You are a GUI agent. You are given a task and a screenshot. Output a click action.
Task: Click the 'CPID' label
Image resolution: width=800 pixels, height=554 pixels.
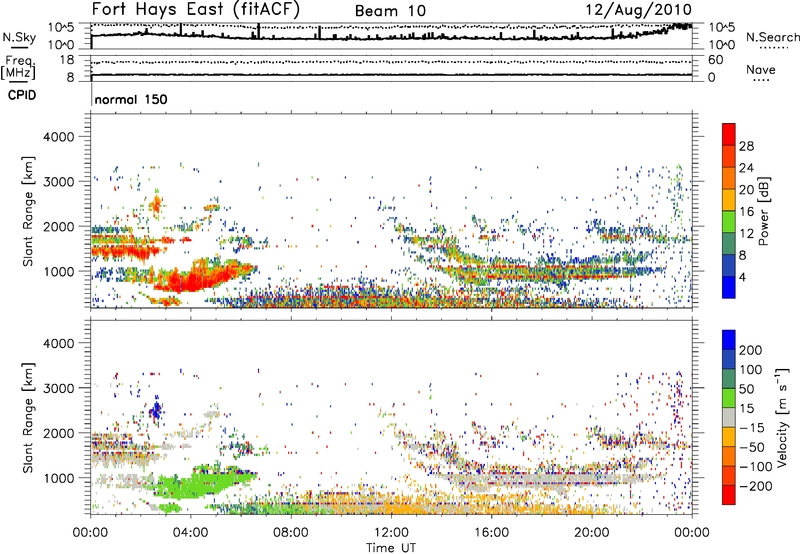(22, 95)
